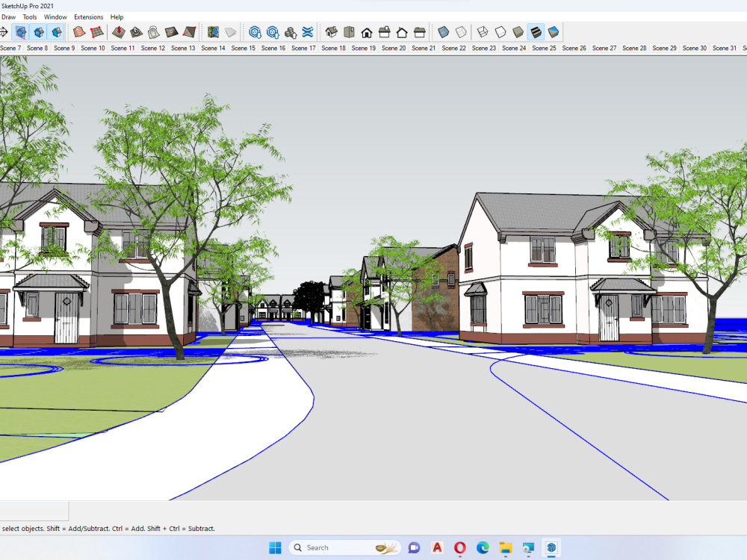
Task: Select the Drape sandbox tool
Action: point(153,32)
